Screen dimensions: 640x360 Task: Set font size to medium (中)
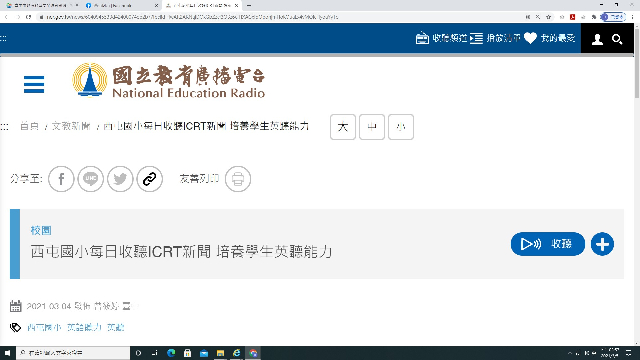pos(372,127)
